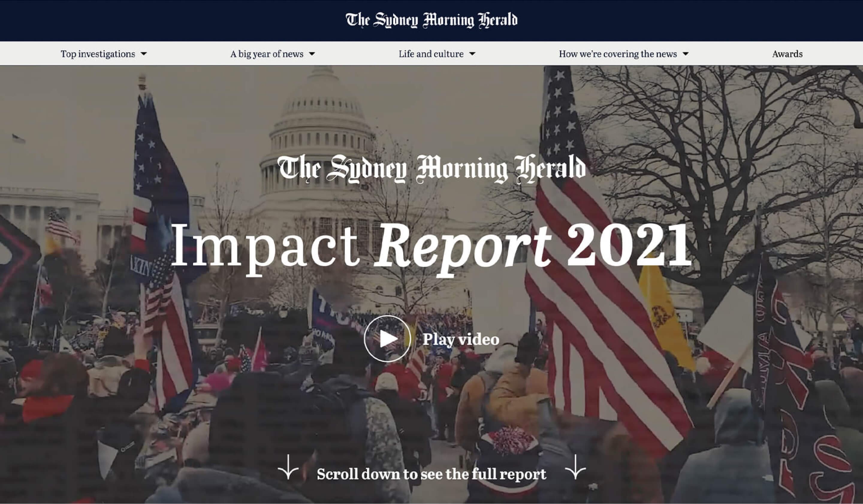
Task: Click the play button circle icon
Action: [x=387, y=339]
